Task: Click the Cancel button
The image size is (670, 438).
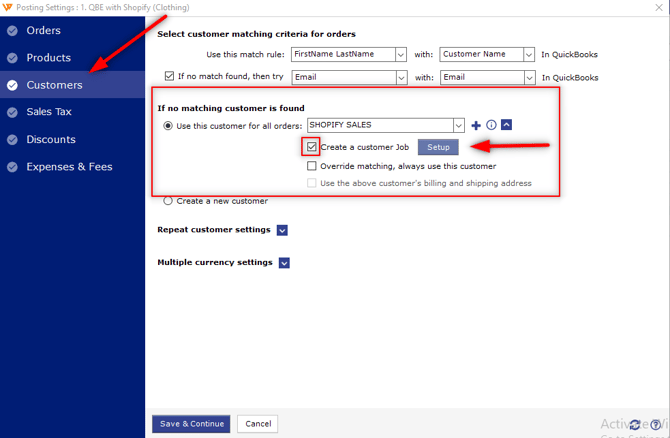Action: tap(258, 424)
